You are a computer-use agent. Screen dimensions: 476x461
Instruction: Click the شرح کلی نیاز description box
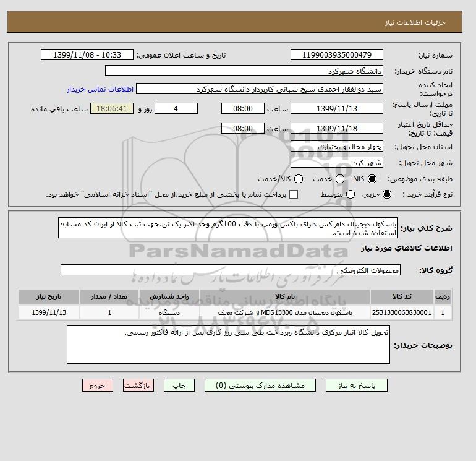point(228,228)
